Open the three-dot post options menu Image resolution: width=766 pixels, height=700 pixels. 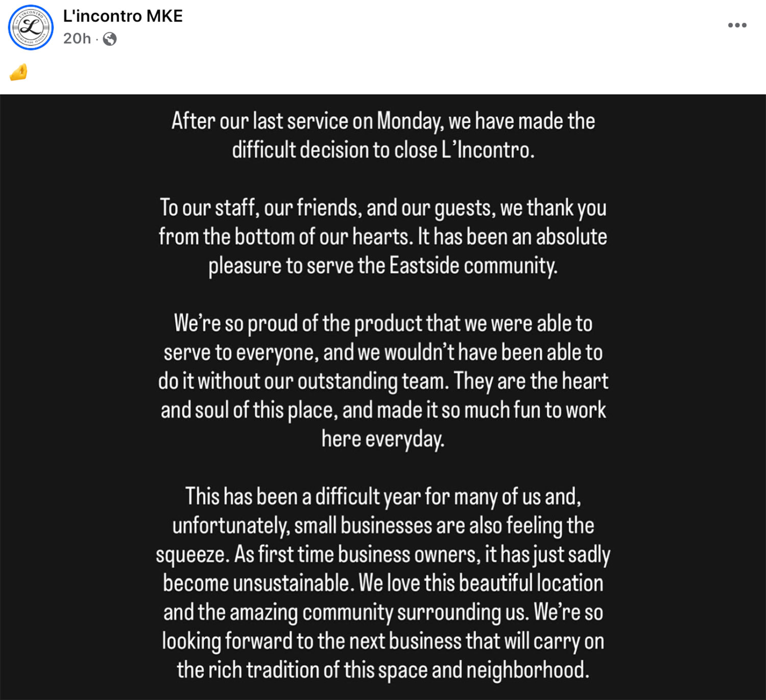coord(737,25)
